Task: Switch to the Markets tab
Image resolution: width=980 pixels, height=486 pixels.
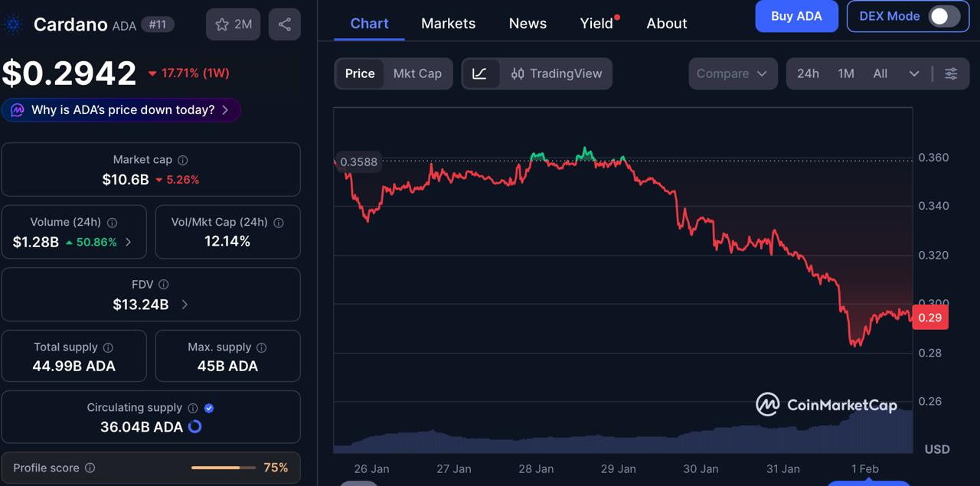Action: point(448,23)
